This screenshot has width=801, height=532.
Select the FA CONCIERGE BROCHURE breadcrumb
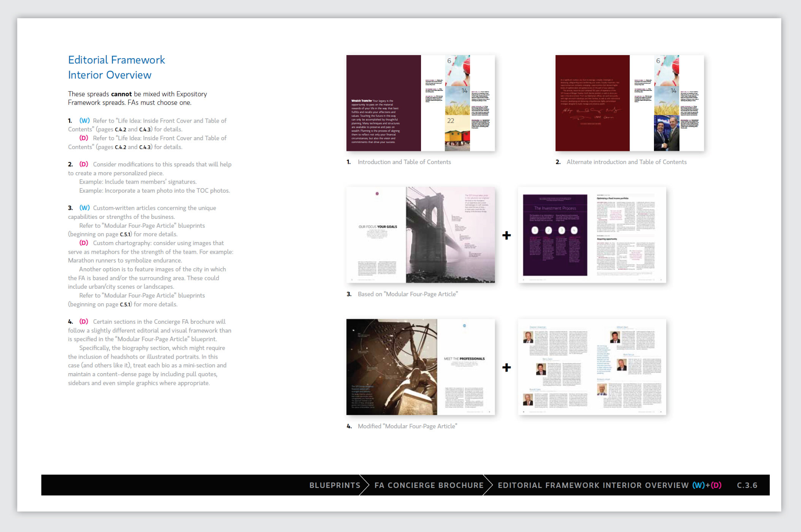[429, 485]
